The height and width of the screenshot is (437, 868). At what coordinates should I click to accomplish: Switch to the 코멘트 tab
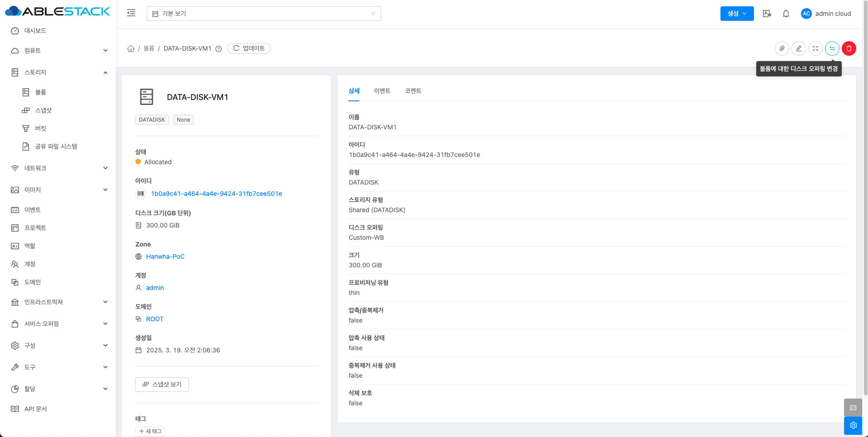[413, 91]
